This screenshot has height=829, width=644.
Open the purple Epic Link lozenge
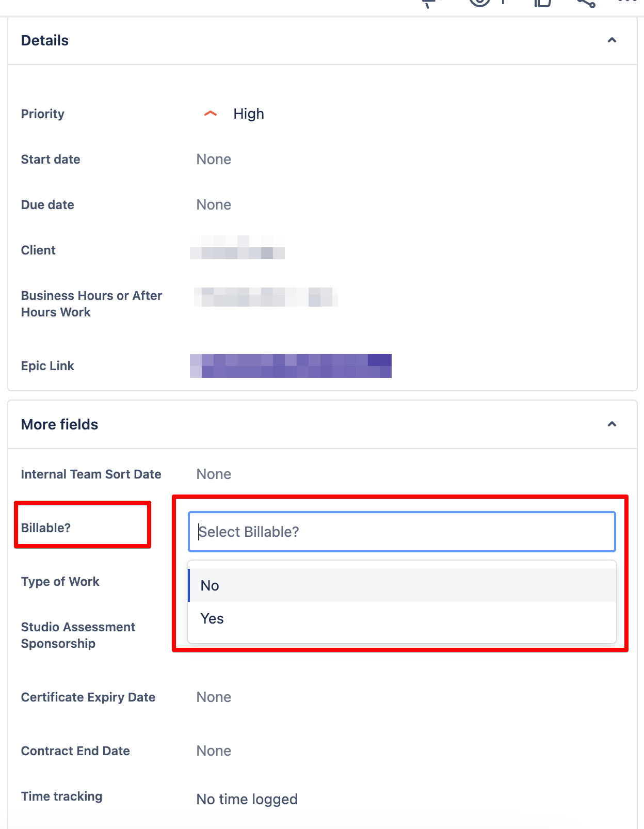point(291,365)
